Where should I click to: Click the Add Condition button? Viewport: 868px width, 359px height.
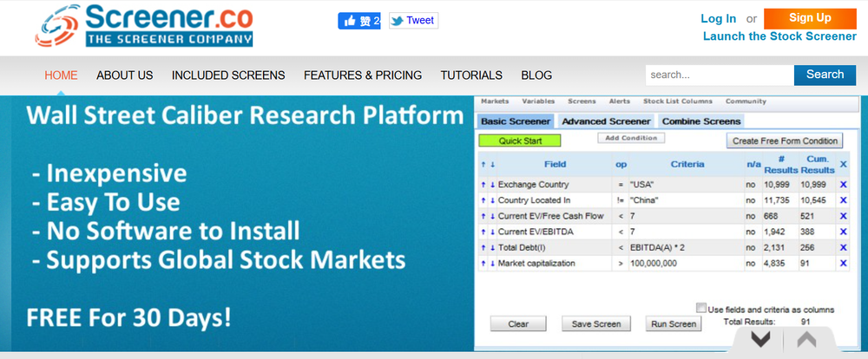point(631,138)
